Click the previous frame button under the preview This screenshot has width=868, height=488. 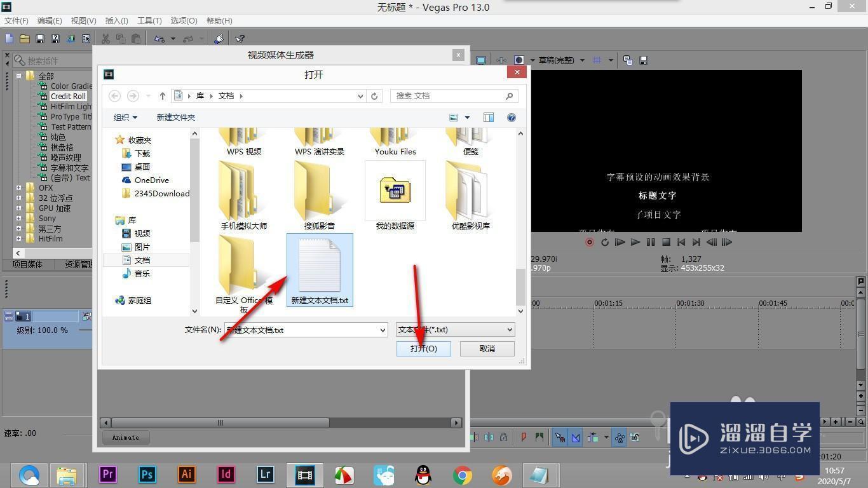click(712, 242)
